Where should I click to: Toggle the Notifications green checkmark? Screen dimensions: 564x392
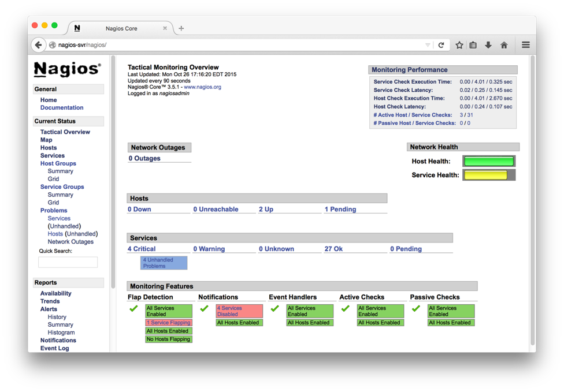(204, 309)
